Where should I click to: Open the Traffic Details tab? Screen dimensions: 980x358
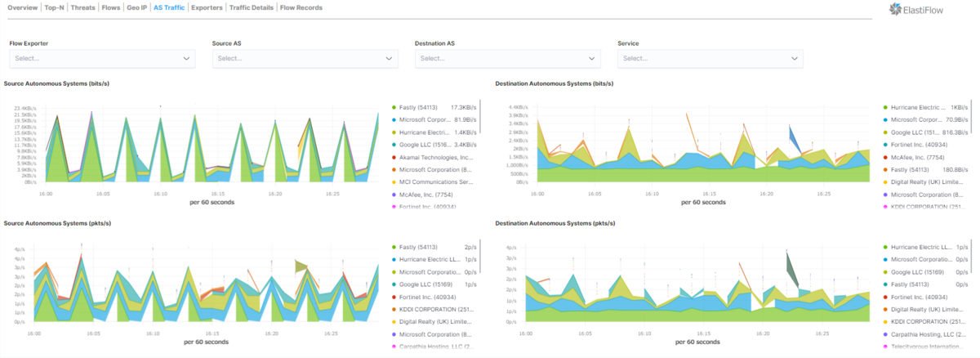coord(252,7)
